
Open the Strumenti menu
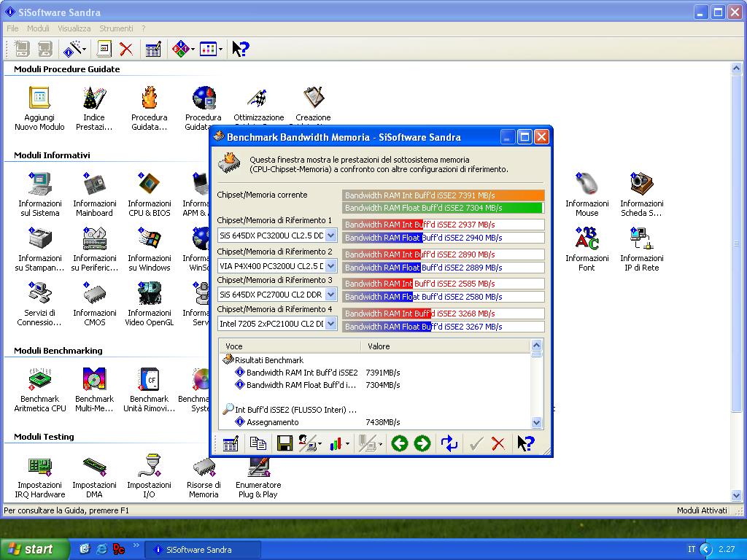click(x=116, y=28)
